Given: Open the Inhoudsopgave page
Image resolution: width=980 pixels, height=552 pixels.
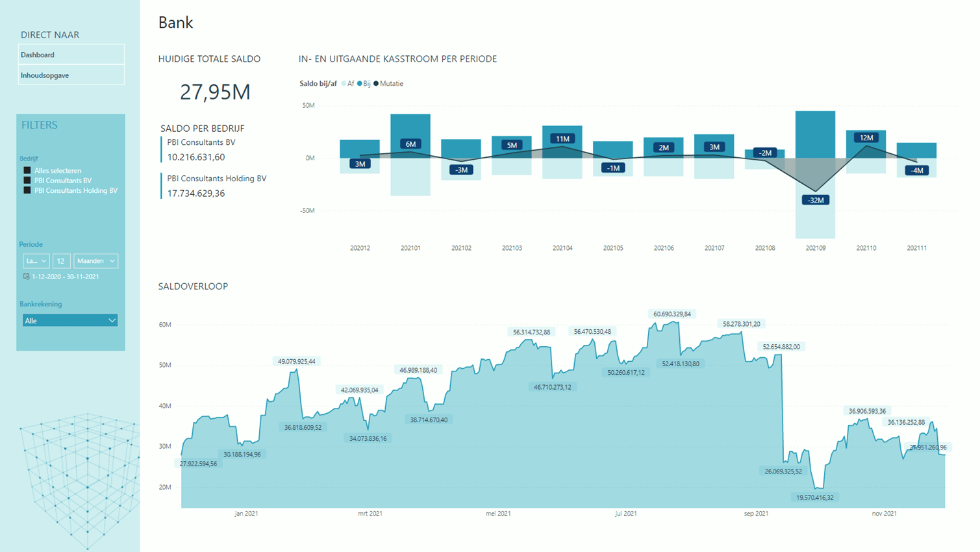Looking at the screenshot, I should pos(71,75).
